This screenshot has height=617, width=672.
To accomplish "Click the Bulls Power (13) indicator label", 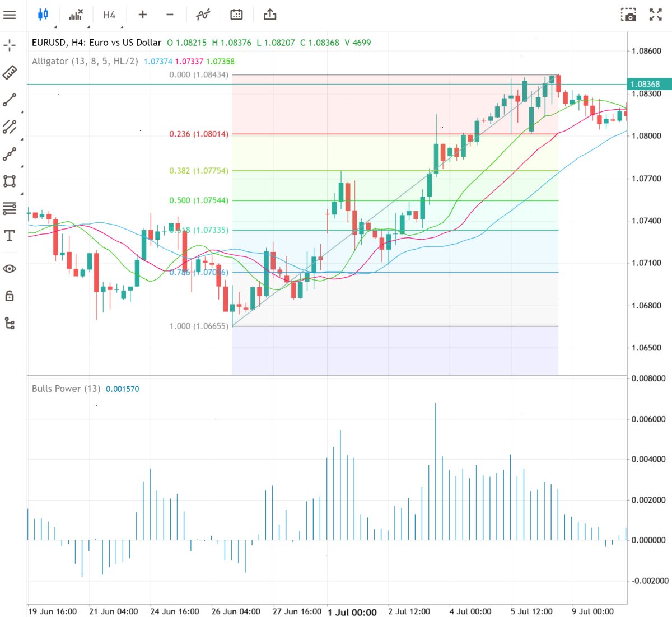I will (x=66, y=389).
